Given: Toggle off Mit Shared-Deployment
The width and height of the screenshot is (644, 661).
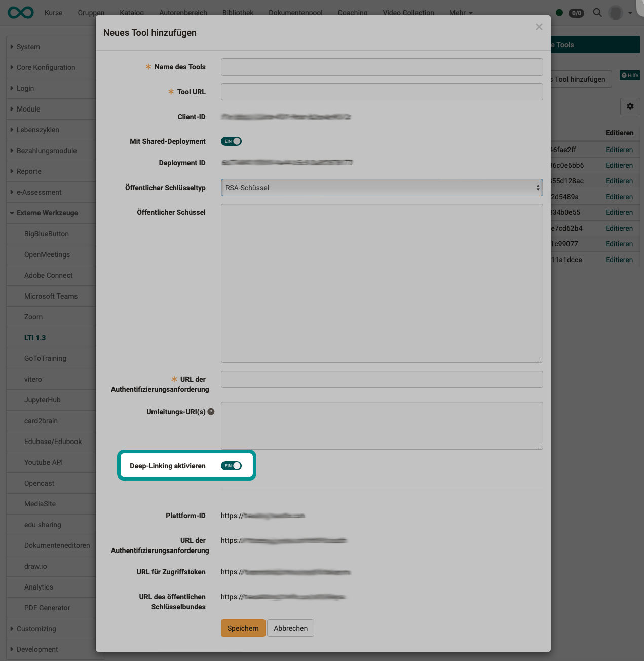Looking at the screenshot, I should point(231,141).
